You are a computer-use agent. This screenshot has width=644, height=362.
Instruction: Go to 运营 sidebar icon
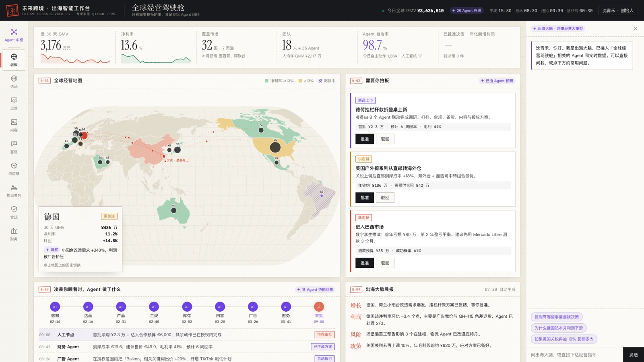pyautogui.click(x=14, y=103)
